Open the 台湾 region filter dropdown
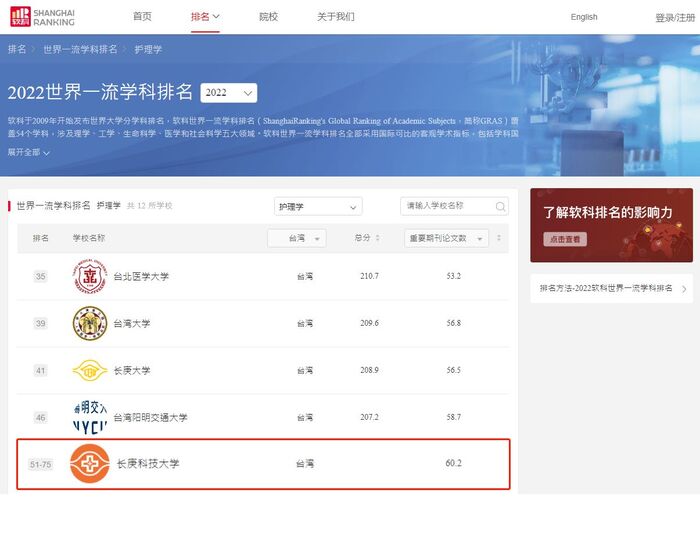Image resolution: width=700 pixels, height=540 pixels. [297, 238]
